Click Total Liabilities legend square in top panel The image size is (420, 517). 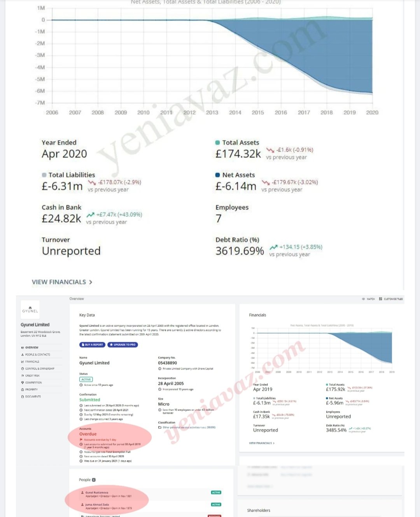(44, 175)
